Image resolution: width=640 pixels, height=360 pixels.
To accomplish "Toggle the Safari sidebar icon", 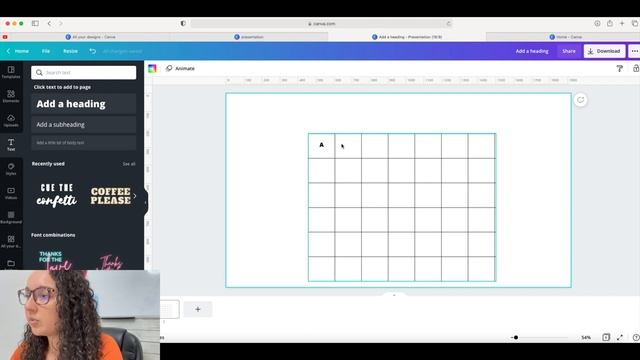I will [35, 24].
